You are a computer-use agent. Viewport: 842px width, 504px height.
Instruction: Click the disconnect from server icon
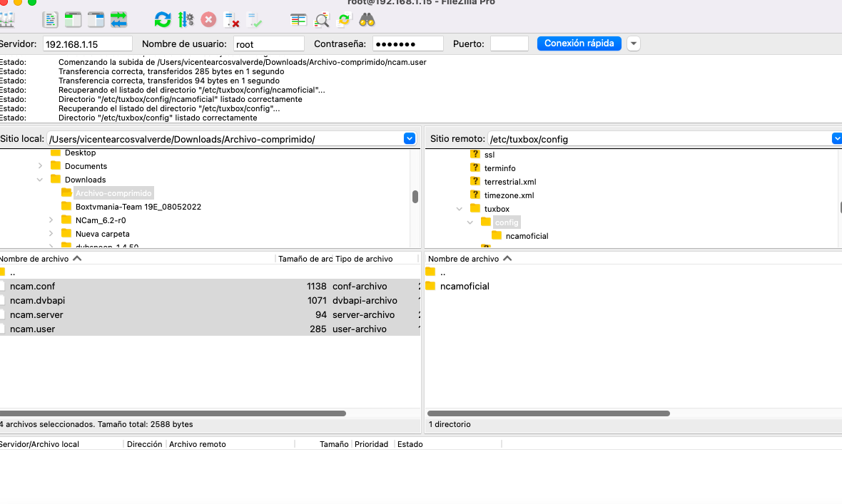coord(231,20)
